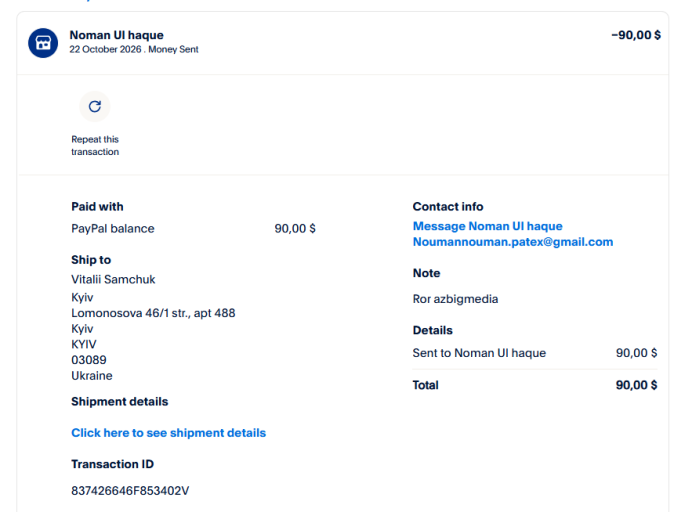Click the repeat transaction circular arrow icon
This screenshot has width=692, height=512.
(x=94, y=106)
